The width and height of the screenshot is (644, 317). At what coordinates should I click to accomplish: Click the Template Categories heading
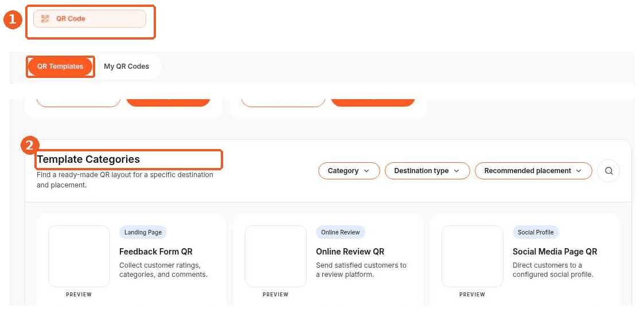pos(88,159)
